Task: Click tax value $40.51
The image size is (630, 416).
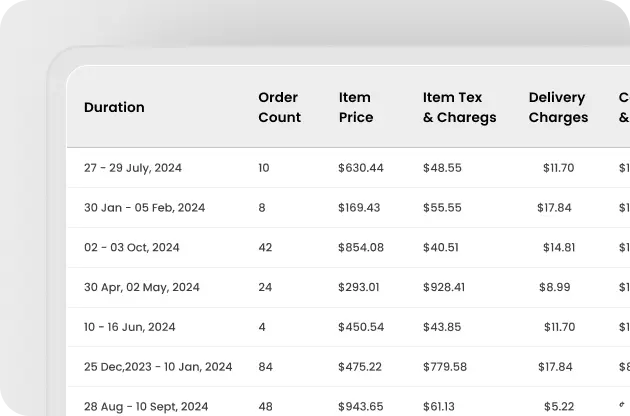Action: (x=441, y=247)
